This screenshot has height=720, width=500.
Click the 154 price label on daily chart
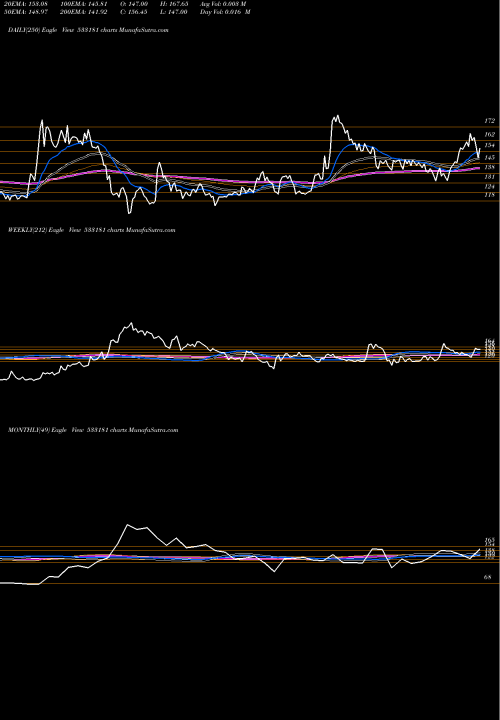coord(489,145)
